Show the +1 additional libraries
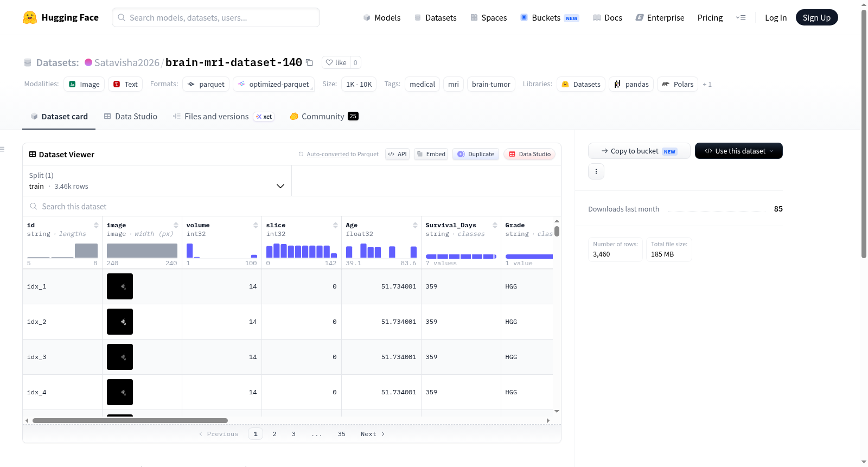 (707, 84)
